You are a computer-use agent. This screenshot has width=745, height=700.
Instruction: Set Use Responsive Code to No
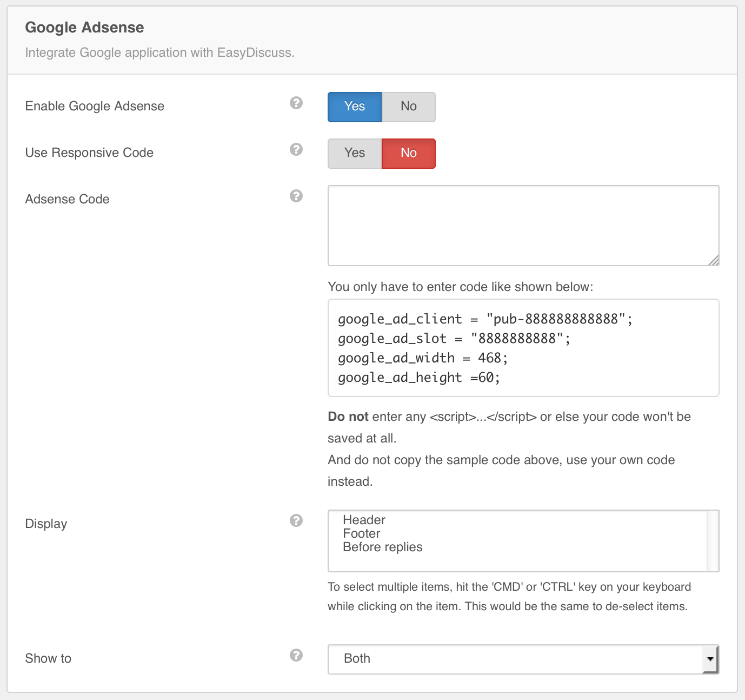(409, 153)
